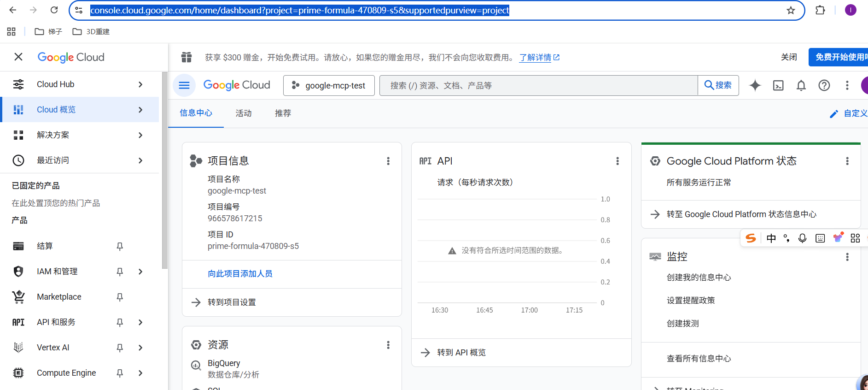Expand API 和服务 submenu arrow
The height and width of the screenshot is (390, 868).
(x=140, y=322)
